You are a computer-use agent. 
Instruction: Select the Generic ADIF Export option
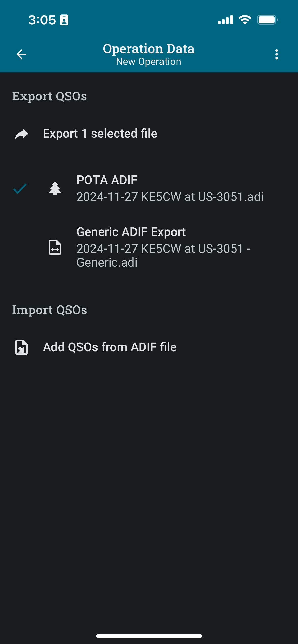pos(149,247)
